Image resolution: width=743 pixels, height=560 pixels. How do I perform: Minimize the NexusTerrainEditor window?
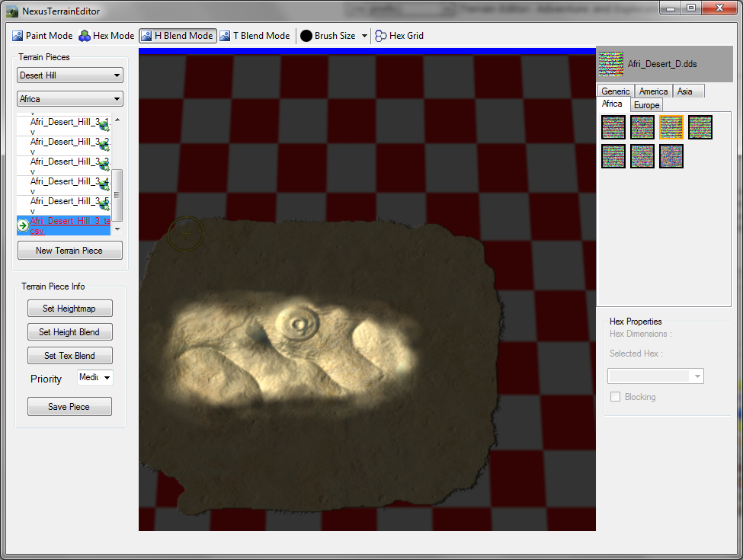click(x=670, y=8)
